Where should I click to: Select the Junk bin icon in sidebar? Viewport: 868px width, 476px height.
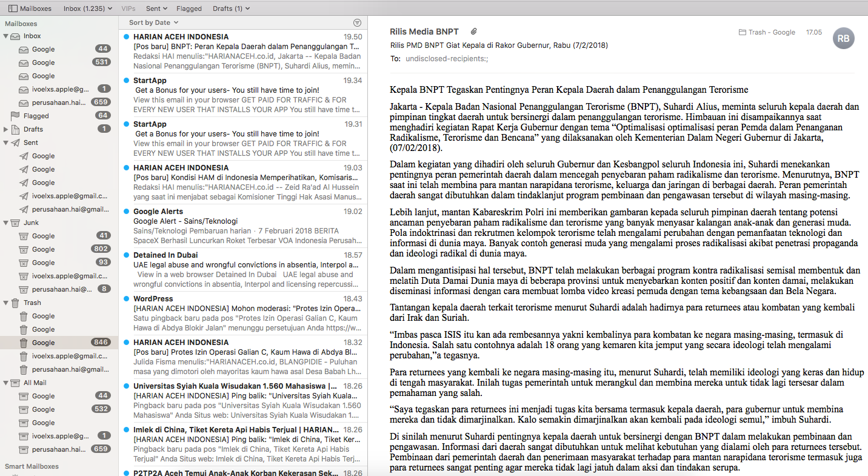(15, 223)
